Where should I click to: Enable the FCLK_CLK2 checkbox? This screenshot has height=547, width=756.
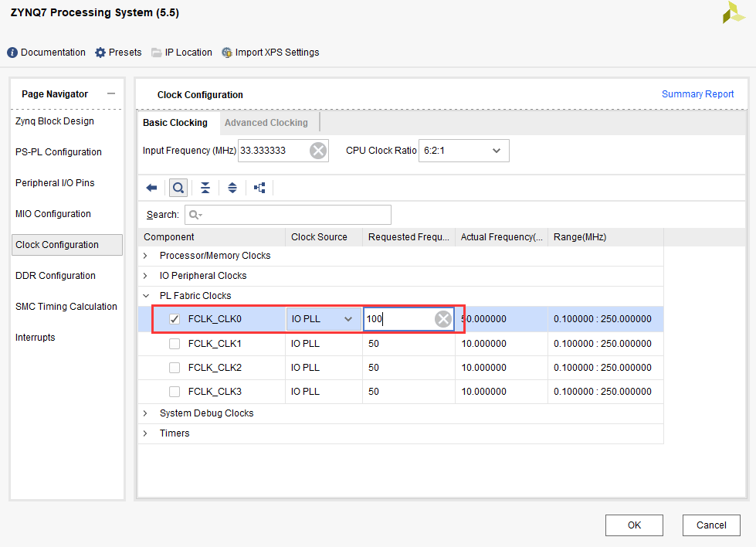coord(175,368)
